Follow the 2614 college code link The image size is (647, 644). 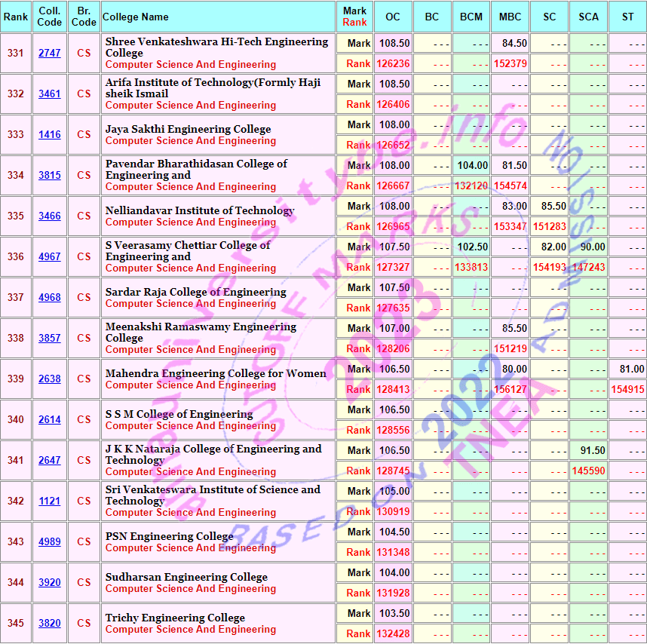(x=50, y=420)
